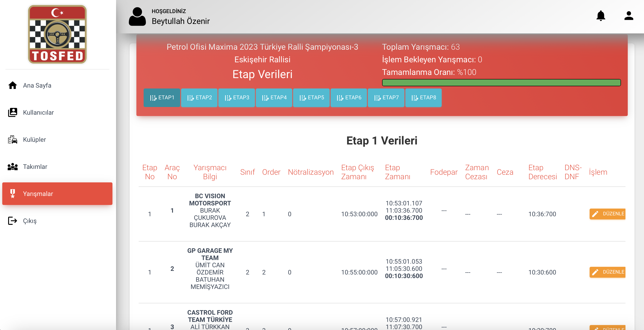Open the account profile icon

[x=628, y=16]
